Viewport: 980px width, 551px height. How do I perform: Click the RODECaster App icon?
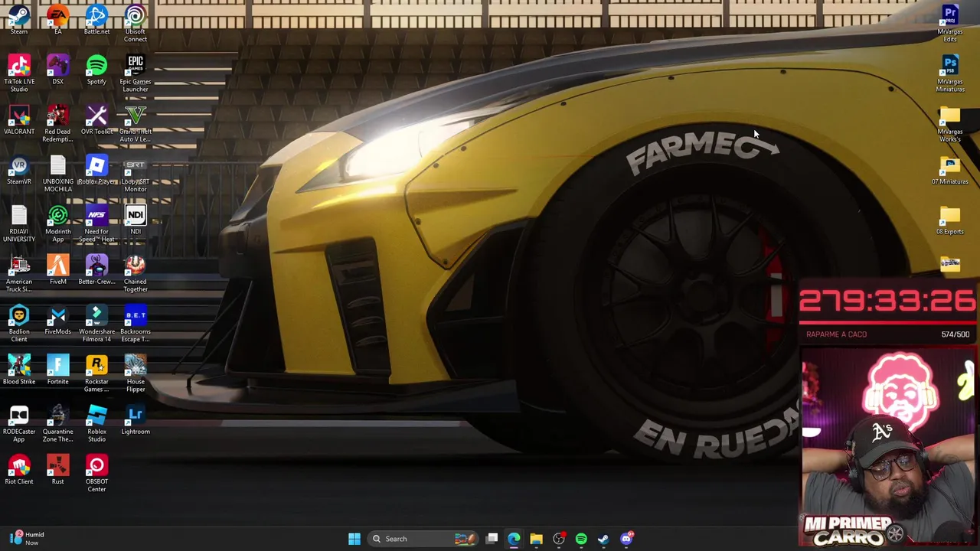point(19,423)
